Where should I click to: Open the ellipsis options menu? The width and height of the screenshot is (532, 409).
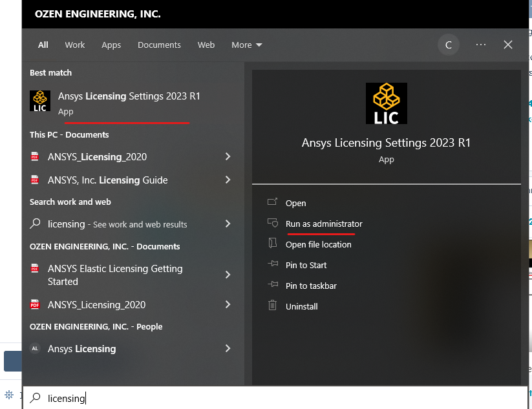coord(480,45)
